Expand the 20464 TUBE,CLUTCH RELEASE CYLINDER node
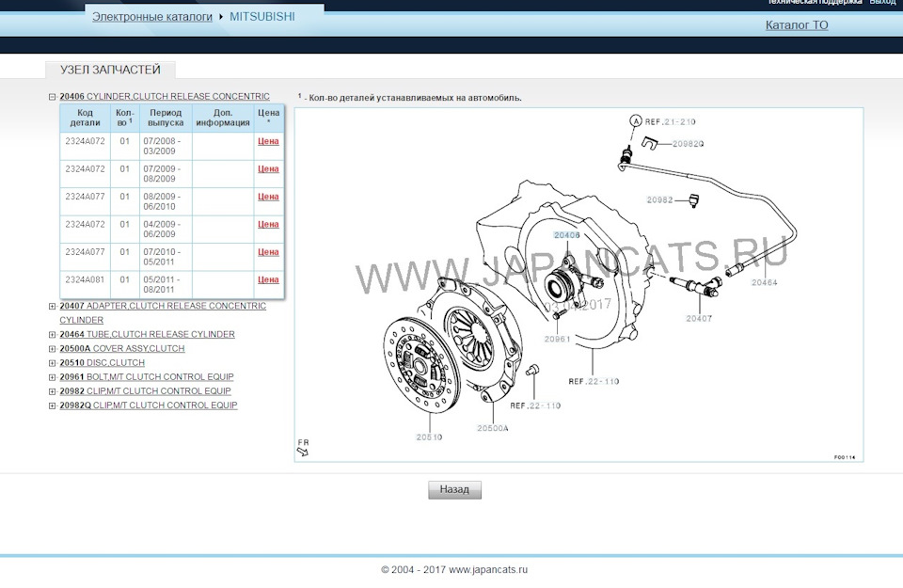Viewport: 903px width, 588px height. pyautogui.click(x=50, y=334)
